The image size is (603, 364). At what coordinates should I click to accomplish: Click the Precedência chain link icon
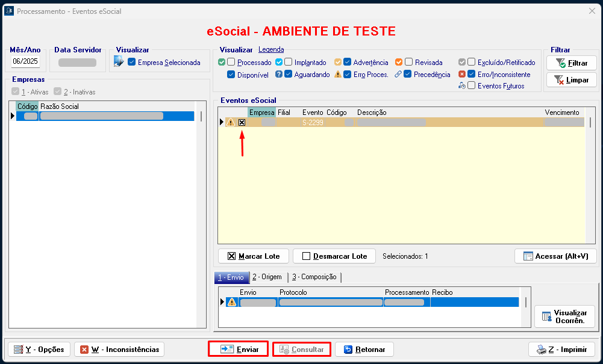[398, 75]
